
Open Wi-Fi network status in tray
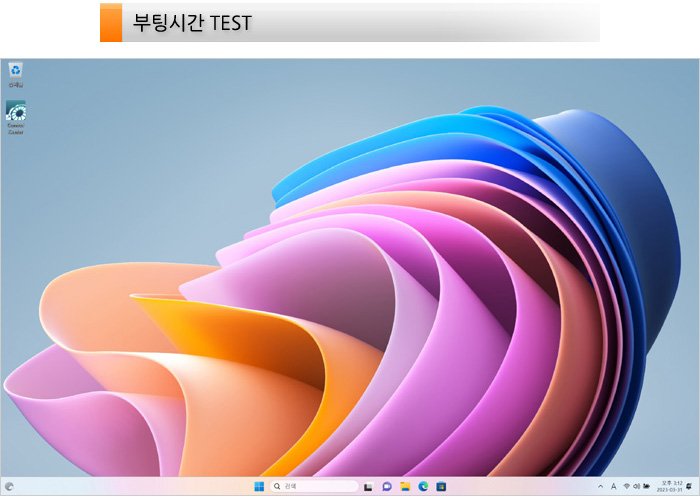[x=626, y=487]
